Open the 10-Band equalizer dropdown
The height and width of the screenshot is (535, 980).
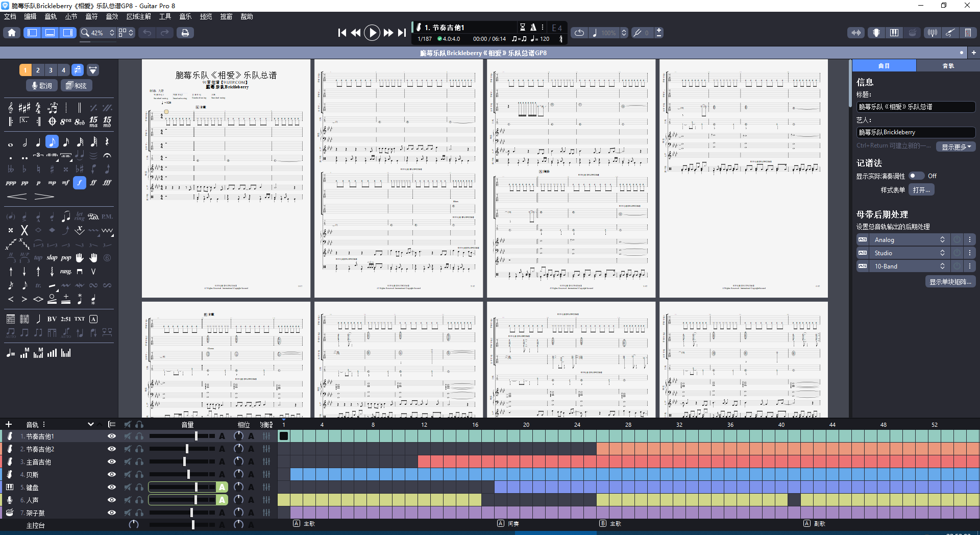(x=909, y=266)
